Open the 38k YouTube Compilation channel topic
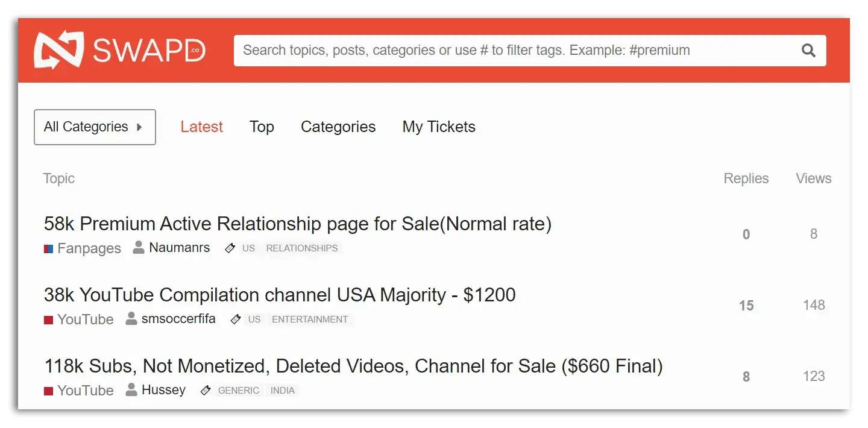Image resolution: width=868 pixels, height=428 pixels. (280, 295)
